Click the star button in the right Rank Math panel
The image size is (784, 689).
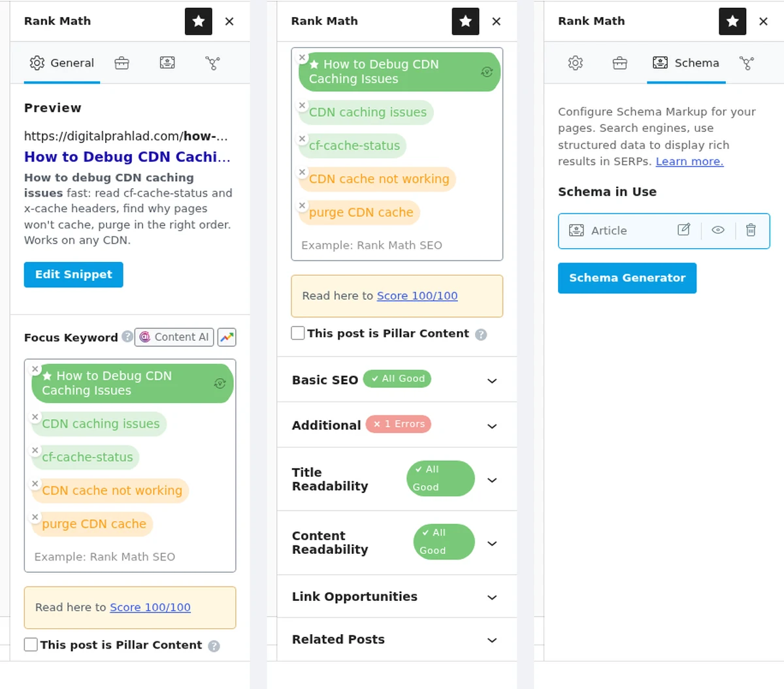tap(732, 22)
